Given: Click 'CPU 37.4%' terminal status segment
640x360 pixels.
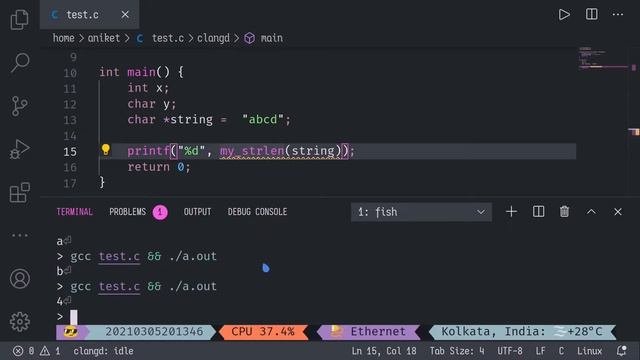Looking at the screenshot, I should 262,331.
